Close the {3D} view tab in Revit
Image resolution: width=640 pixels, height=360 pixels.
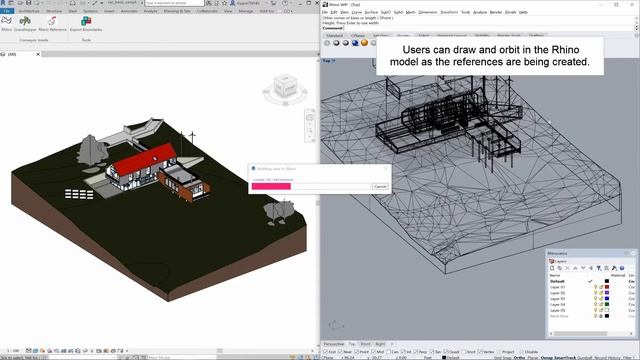pos(38,54)
